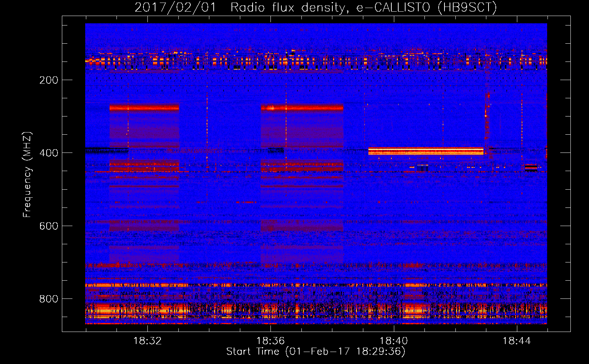Click the 'Frequency (MHZ)' axis title
The width and height of the screenshot is (589, 364).
tap(28, 174)
